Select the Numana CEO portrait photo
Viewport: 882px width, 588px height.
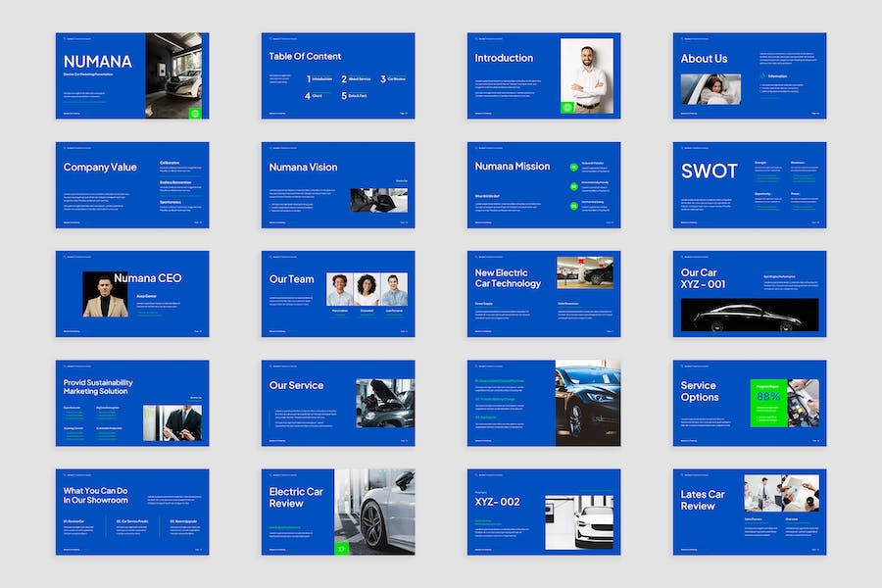(105, 295)
